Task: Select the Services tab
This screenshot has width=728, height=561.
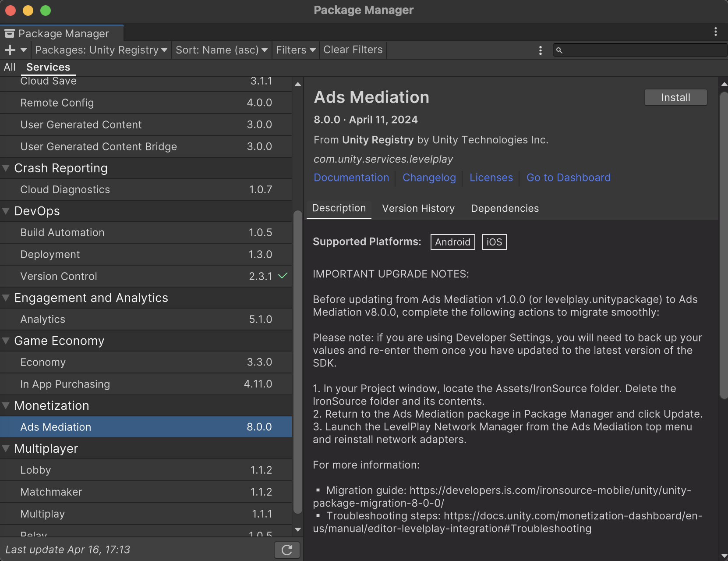Action: (x=48, y=67)
